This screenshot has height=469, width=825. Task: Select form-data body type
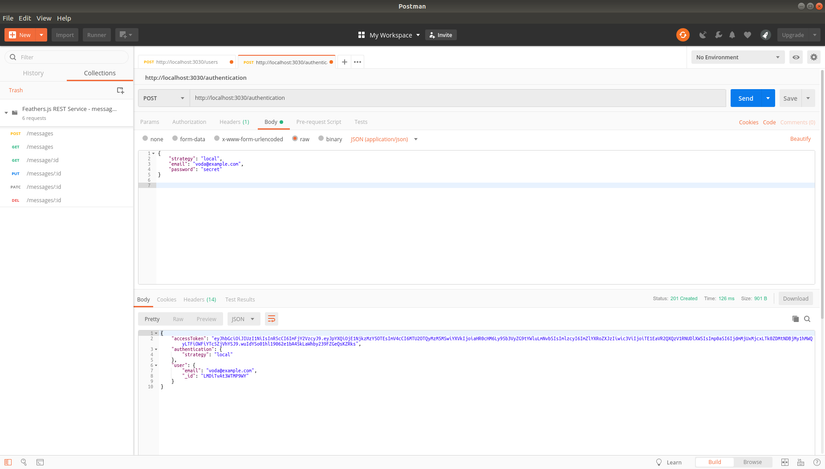coord(175,138)
